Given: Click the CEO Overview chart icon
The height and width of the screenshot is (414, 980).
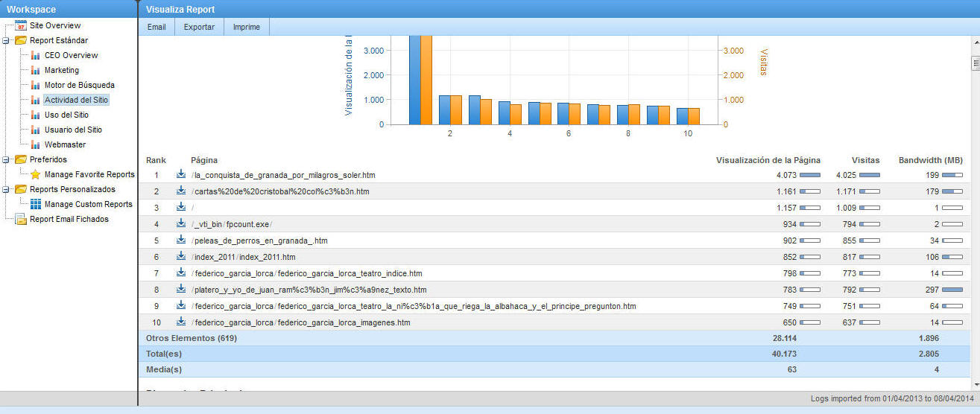Looking at the screenshot, I should 36,55.
